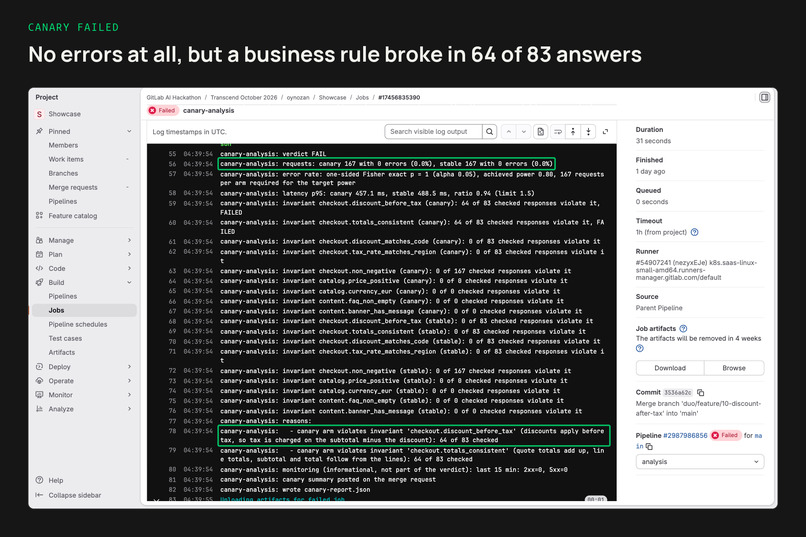Open Merge requests in the sidebar
The height and width of the screenshot is (537, 806).
[73, 188]
